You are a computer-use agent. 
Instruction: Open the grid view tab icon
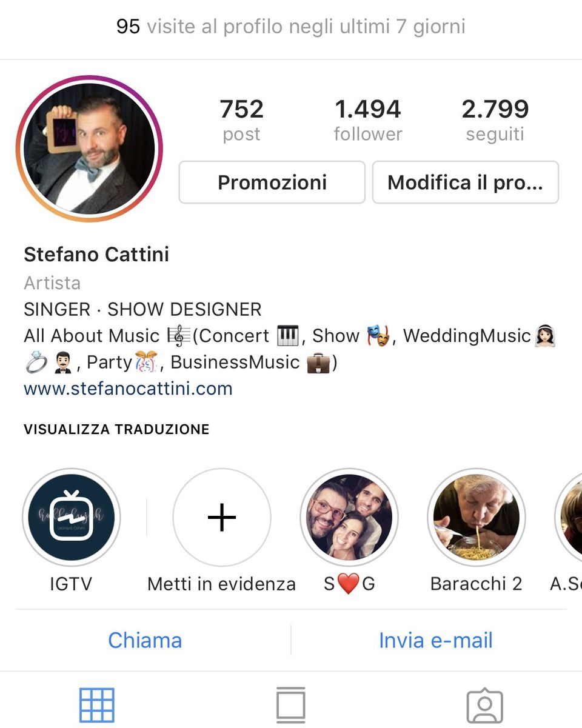(97, 705)
